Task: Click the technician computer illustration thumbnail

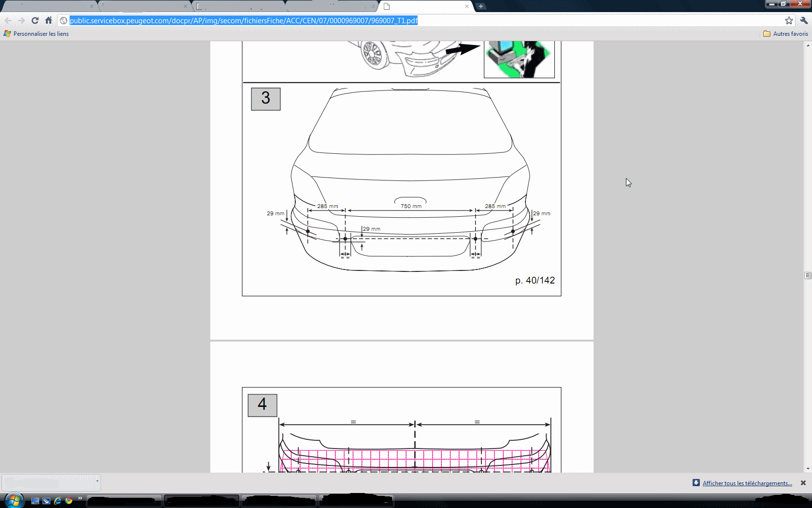Action: 519,59
